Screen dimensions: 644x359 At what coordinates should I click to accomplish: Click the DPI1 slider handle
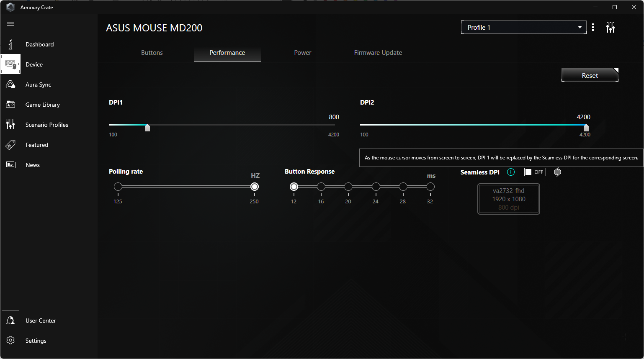(147, 128)
